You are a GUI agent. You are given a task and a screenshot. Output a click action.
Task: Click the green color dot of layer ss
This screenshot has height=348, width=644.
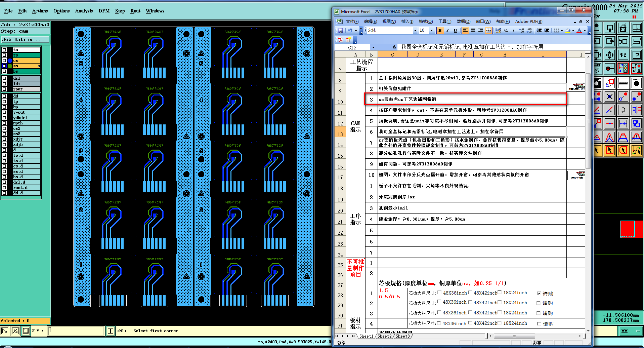(10, 66)
